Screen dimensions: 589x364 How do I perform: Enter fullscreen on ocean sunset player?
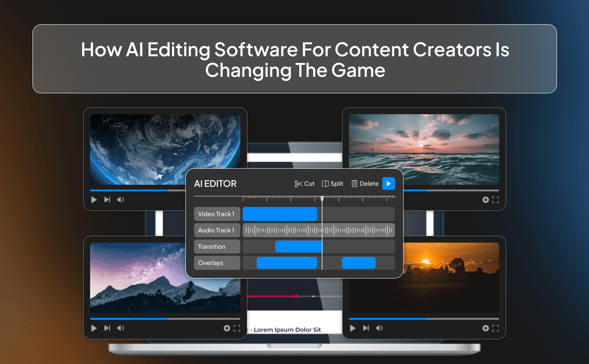pyautogui.click(x=495, y=200)
